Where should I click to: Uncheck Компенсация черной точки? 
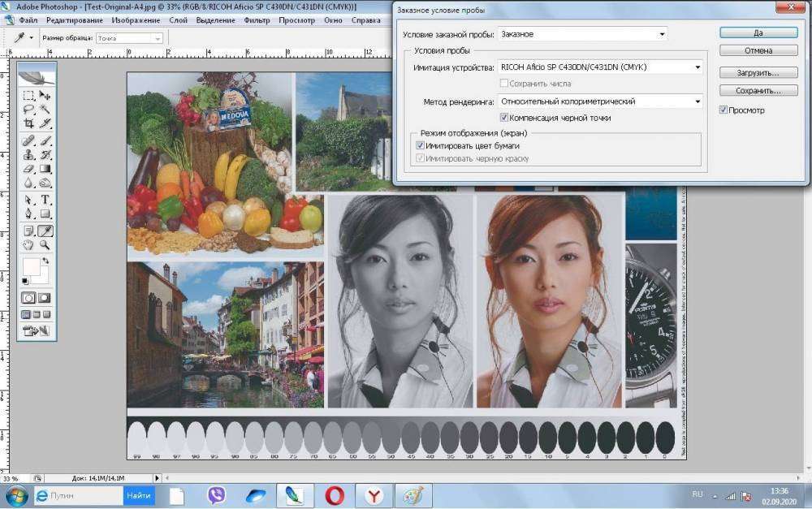504,118
